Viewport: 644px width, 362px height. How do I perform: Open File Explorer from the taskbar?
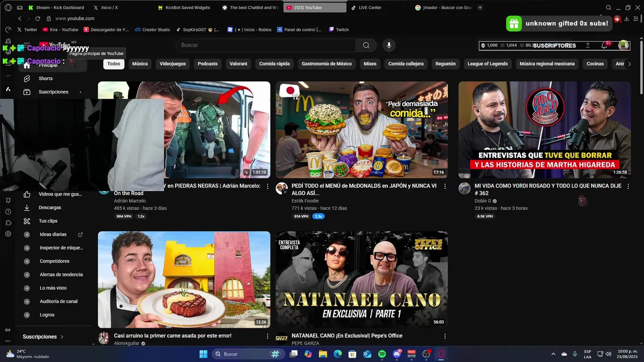[323, 354]
